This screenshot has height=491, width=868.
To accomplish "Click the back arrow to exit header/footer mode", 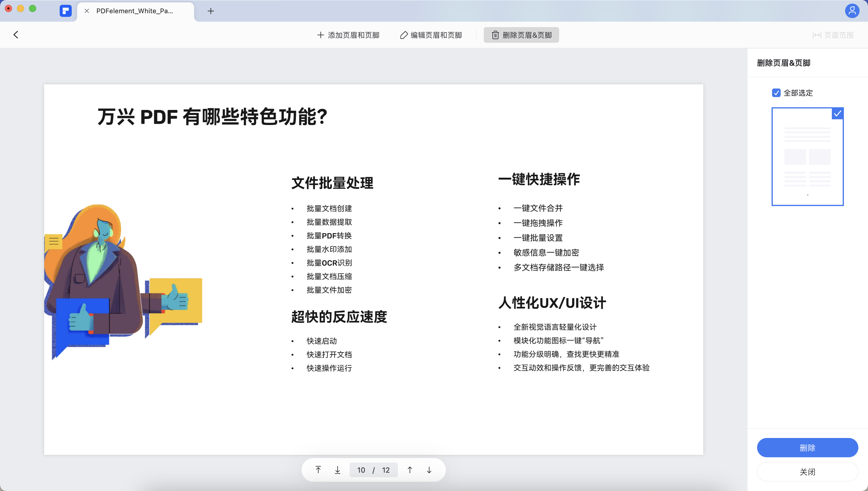I will click(15, 35).
